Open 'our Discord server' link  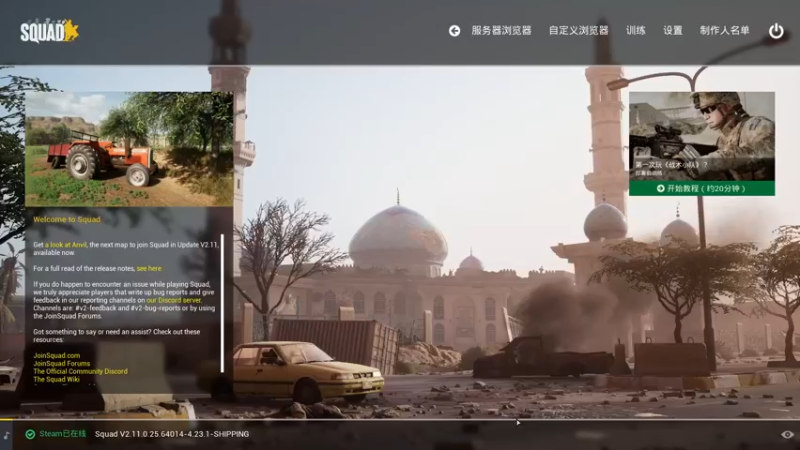(173, 301)
